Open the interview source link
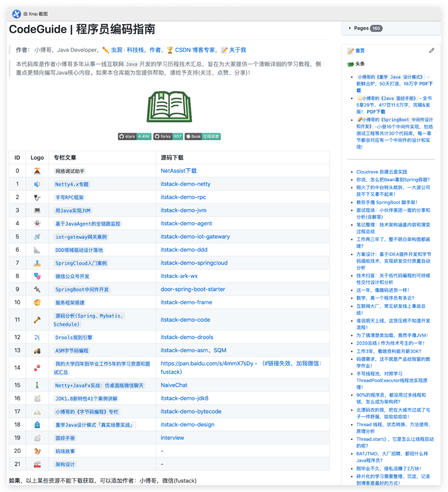The width and height of the screenshot is (448, 492). (172, 438)
